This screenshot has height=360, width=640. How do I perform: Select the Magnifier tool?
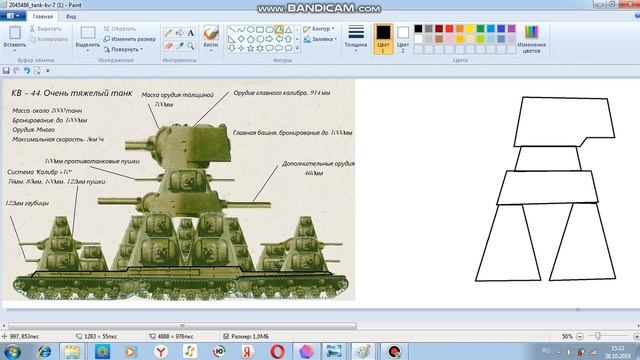[x=191, y=46]
